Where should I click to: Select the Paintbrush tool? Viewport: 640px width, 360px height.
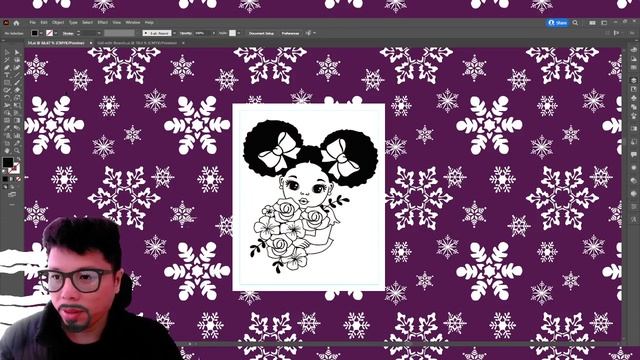(17, 82)
